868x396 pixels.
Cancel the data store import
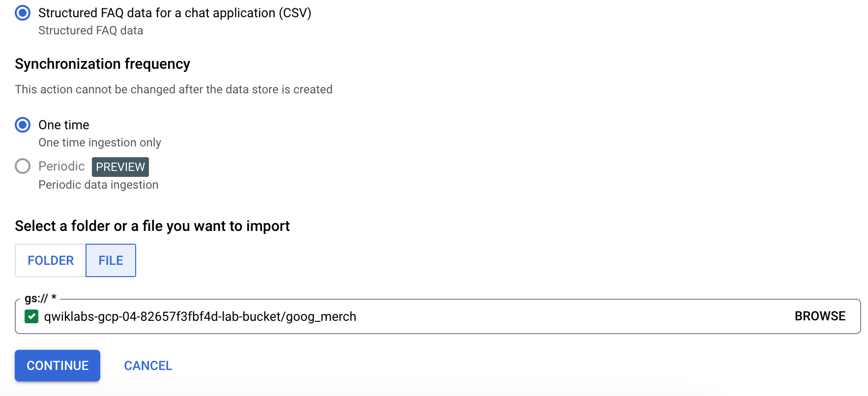tap(148, 366)
